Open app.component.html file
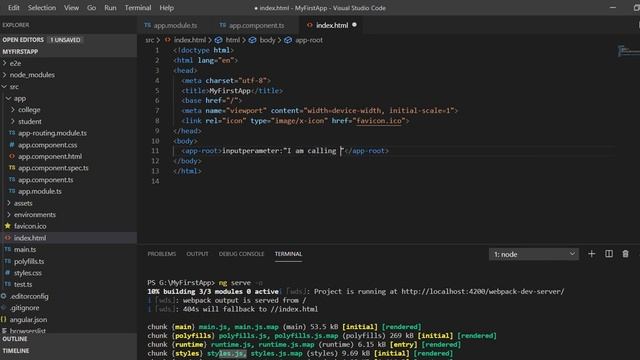Image resolution: width=640 pixels, height=360 pixels. (x=50, y=156)
